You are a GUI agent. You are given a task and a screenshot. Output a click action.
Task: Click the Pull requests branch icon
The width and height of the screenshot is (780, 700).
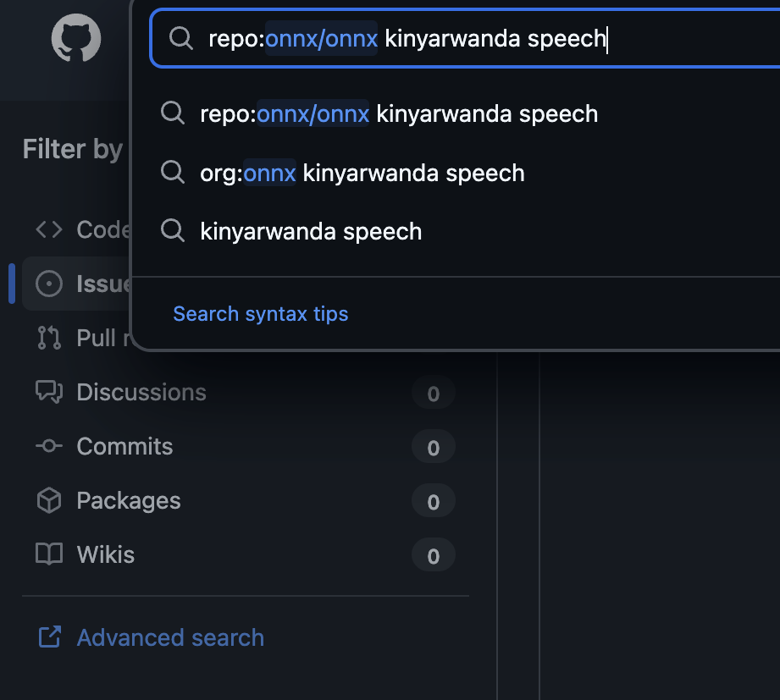point(49,338)
